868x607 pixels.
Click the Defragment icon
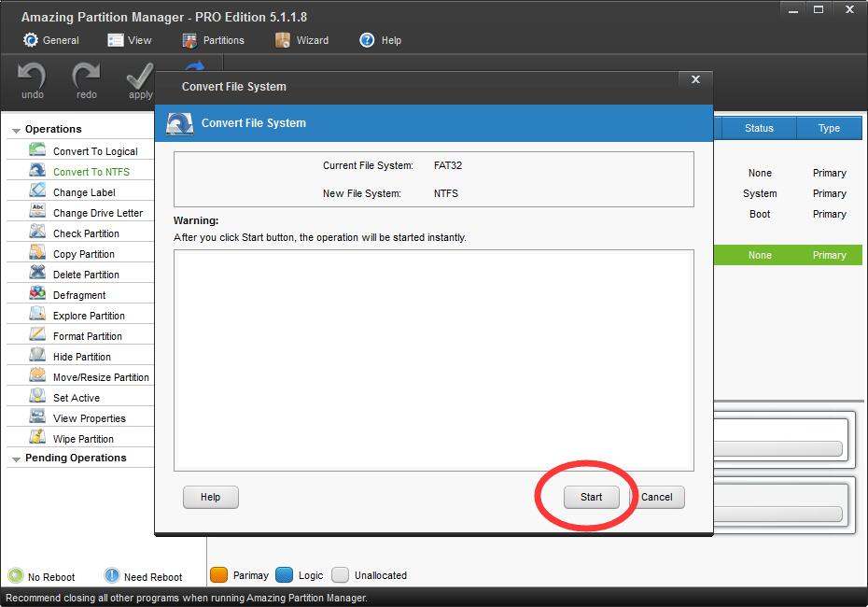(37, 293)
